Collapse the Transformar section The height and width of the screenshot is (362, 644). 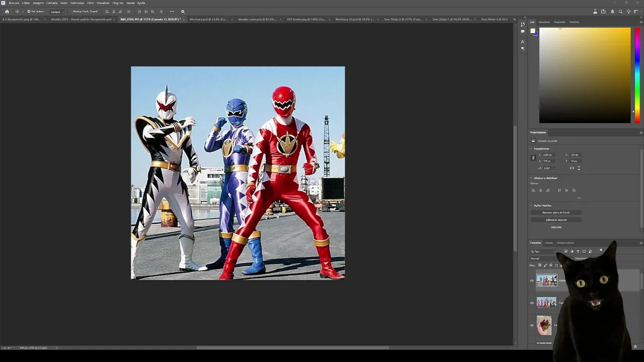pos(531,149)
